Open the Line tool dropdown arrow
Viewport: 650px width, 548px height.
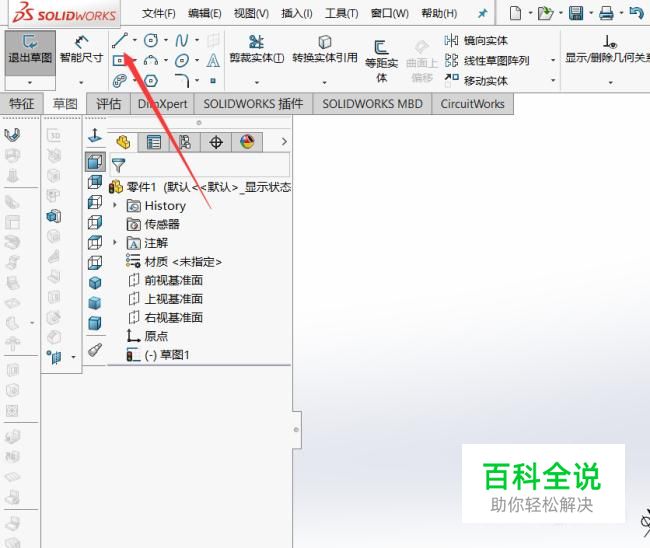[135, 40]
